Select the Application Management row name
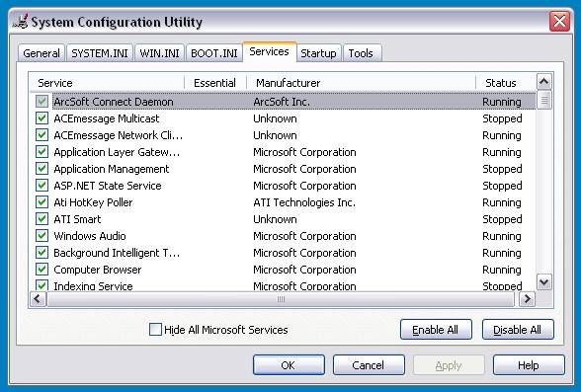 tap(111, 169)
